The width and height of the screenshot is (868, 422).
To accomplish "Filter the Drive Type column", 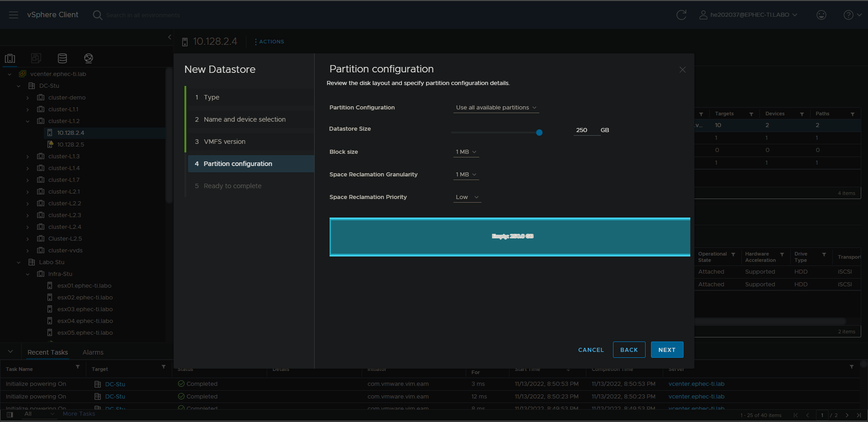I will tap(824, 255).
